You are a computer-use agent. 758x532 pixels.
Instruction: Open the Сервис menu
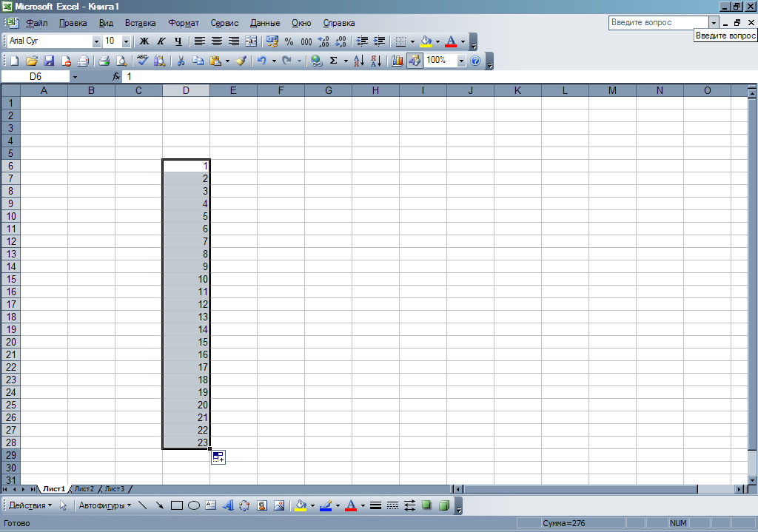pos(224,23)
